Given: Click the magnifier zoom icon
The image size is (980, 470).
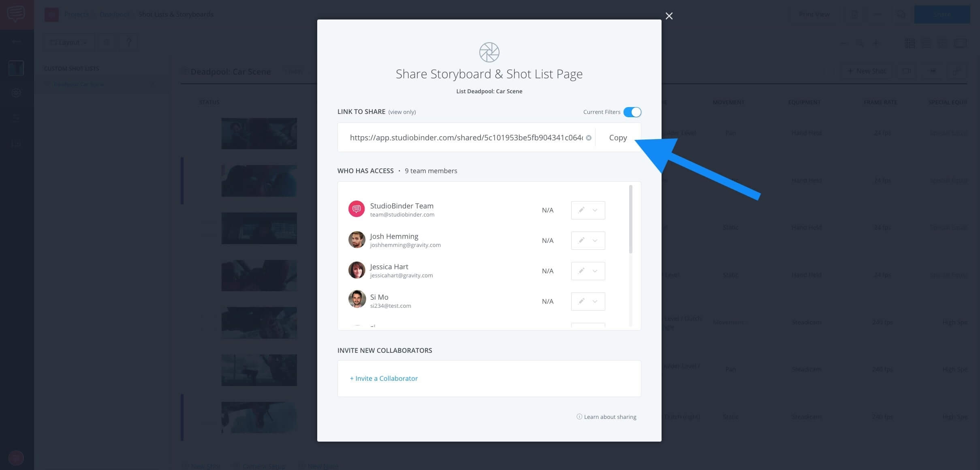Looking at the screenshot, I should (860, 43).
